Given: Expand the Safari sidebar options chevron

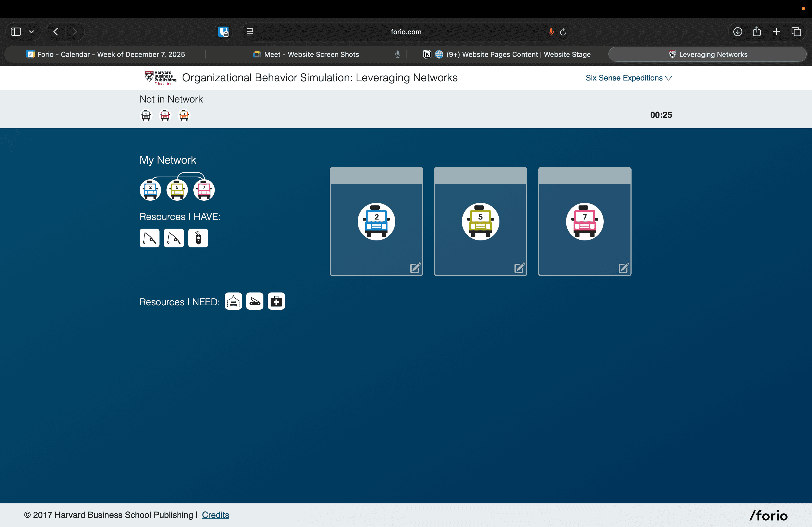Looking at the screenshot, I should click(31, 32).
